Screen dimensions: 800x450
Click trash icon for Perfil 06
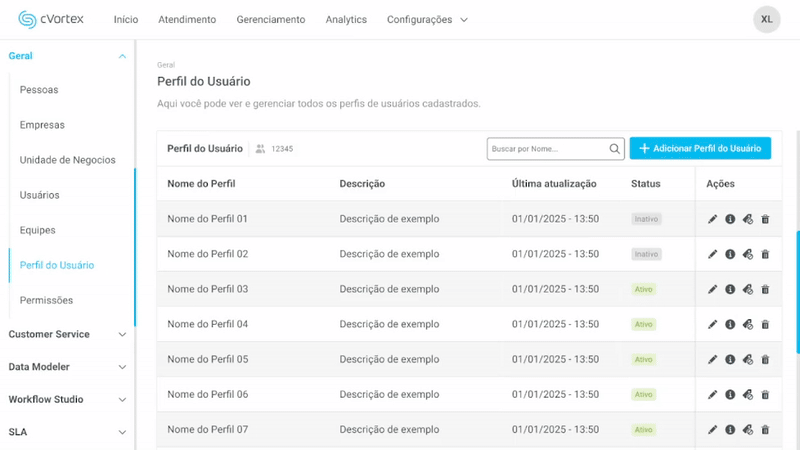point(765,394)
